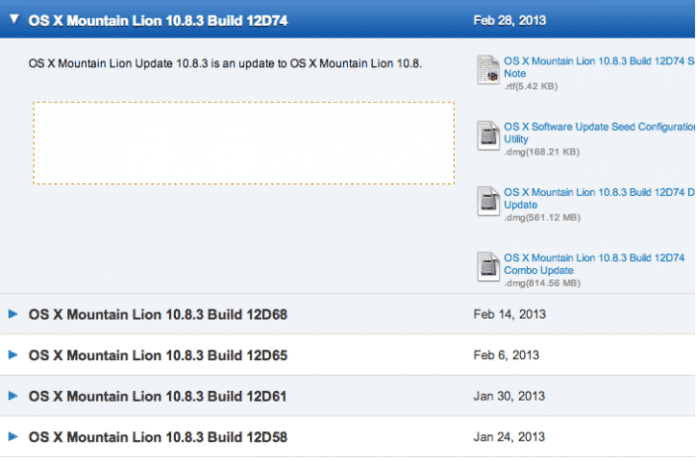The image size is (696, 464).
Task: Select the Build 12D58 row title
Action: 158,438
